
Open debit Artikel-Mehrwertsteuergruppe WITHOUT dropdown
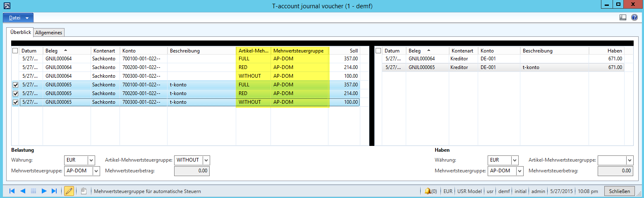[206, 160]
